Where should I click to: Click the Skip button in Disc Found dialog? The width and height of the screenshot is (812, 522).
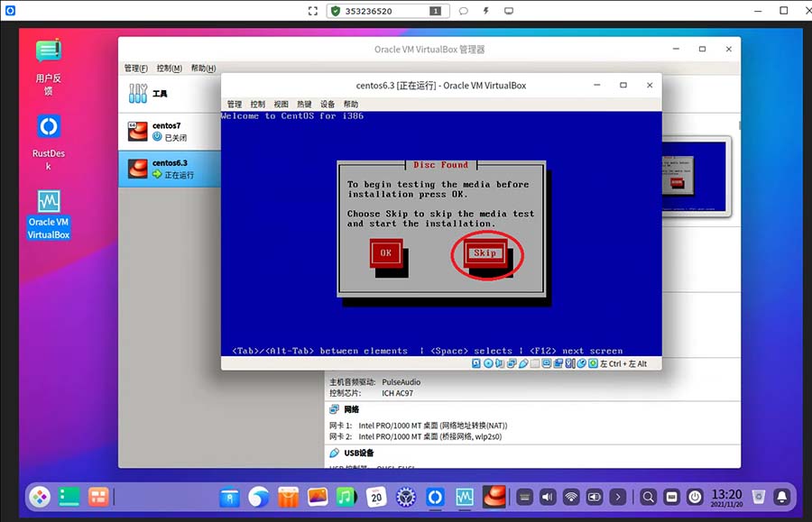click(x=484, y=253)
